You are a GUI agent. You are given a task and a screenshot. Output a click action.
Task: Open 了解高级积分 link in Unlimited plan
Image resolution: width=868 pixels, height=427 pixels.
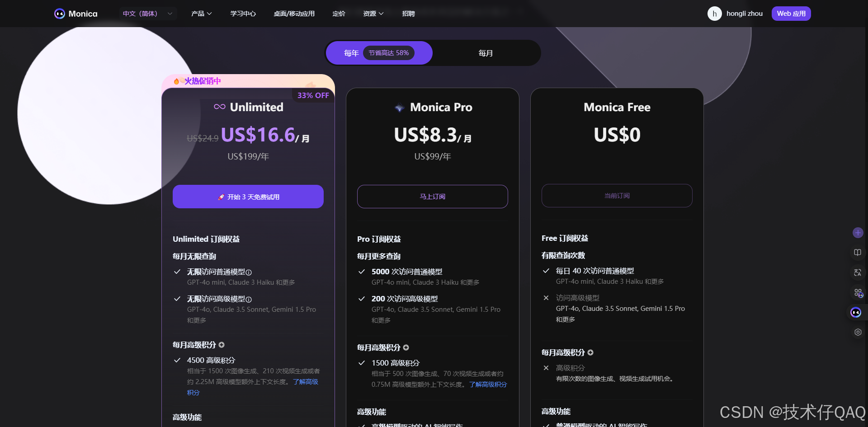[x=306, y=382]
